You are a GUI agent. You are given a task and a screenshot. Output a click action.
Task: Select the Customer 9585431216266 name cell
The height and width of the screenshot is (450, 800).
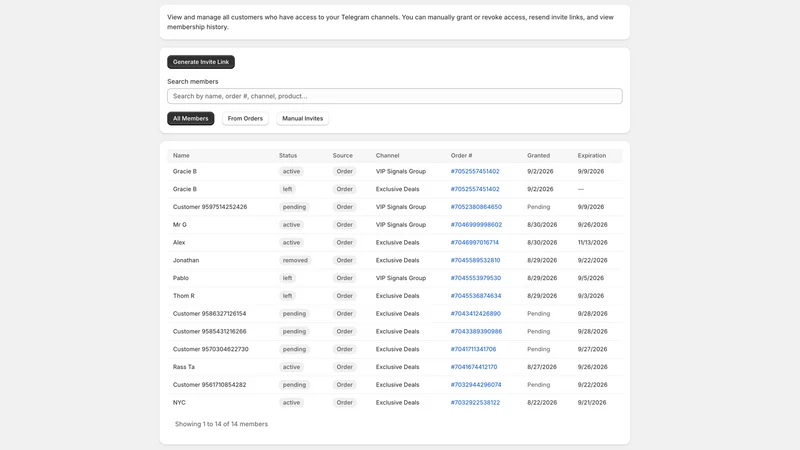tap(209, 332)
